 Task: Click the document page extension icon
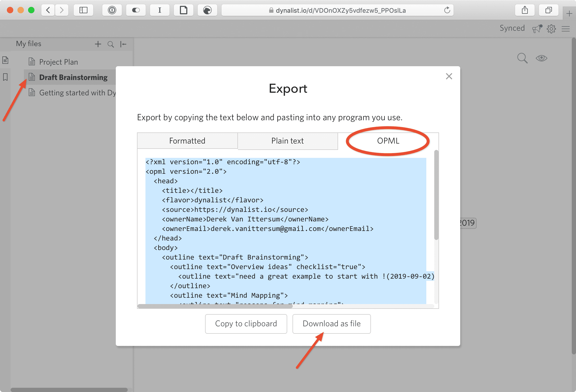pos(184,10)
